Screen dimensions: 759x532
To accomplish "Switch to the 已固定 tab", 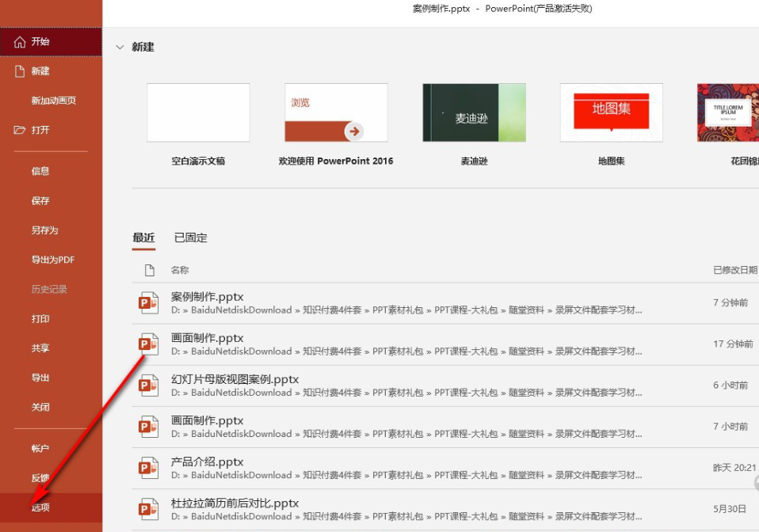I will pyautogui.click(x=191, y=238).
